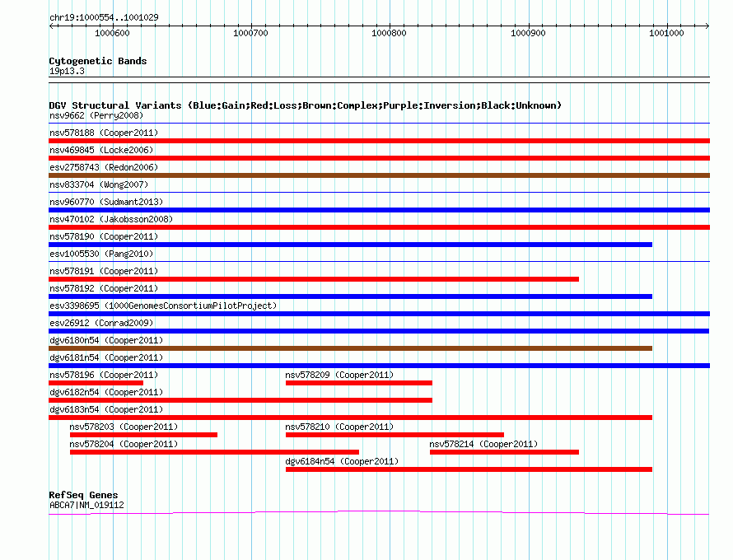
Task: Select the esv3398695 1000Genomes blue bar
Action: point(379,314)
